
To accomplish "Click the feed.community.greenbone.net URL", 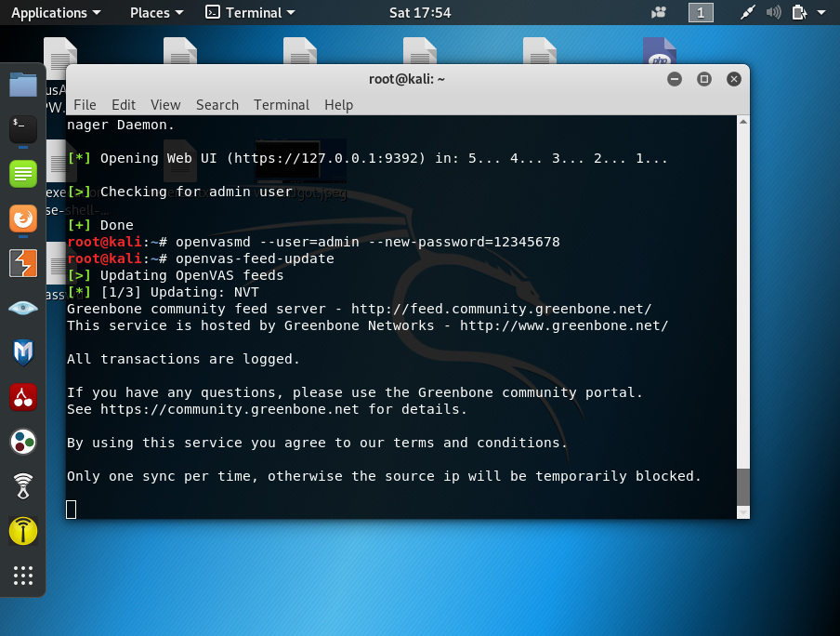I will (x=501, y=309).
